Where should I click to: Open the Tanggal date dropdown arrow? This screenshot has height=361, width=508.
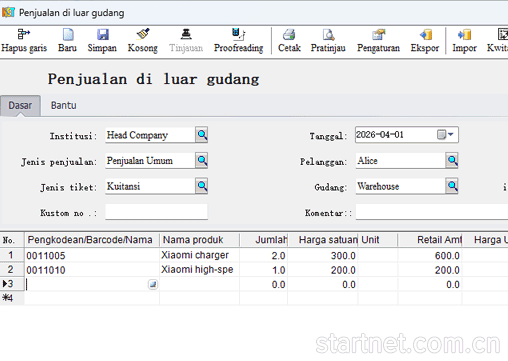(x=451, y=134)
